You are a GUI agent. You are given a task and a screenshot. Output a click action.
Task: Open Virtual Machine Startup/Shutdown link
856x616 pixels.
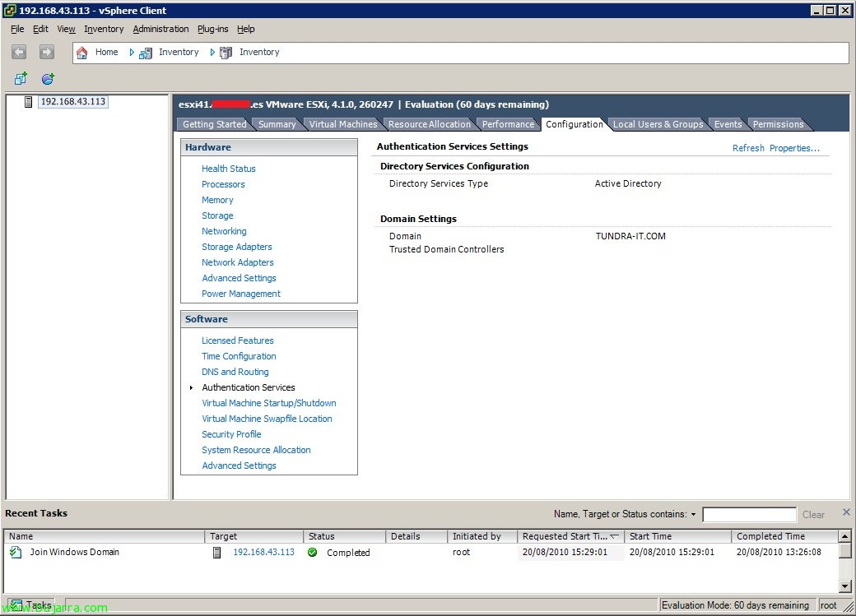point(268,403)
